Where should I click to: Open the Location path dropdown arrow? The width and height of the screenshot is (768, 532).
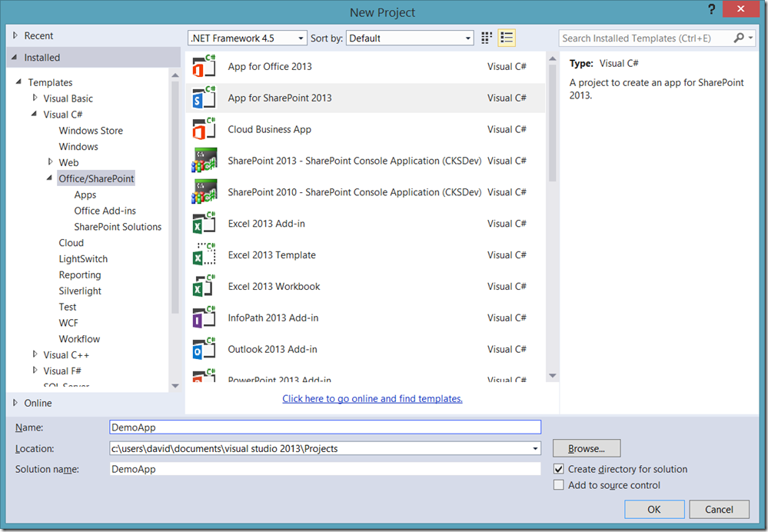pyautogui.click(x=535, y=448)
